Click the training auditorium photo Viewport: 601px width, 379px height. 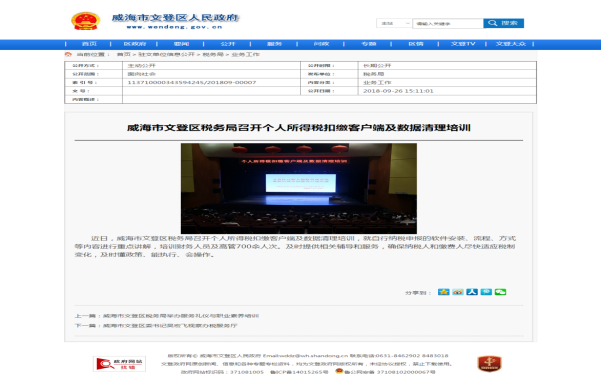pyautogui.click(x=299, y=189)
